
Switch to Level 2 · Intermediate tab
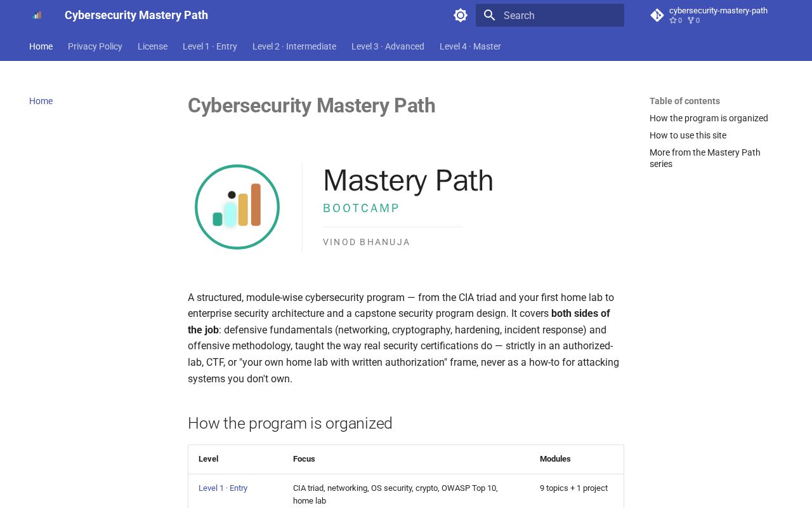click(x=294, y=46)
